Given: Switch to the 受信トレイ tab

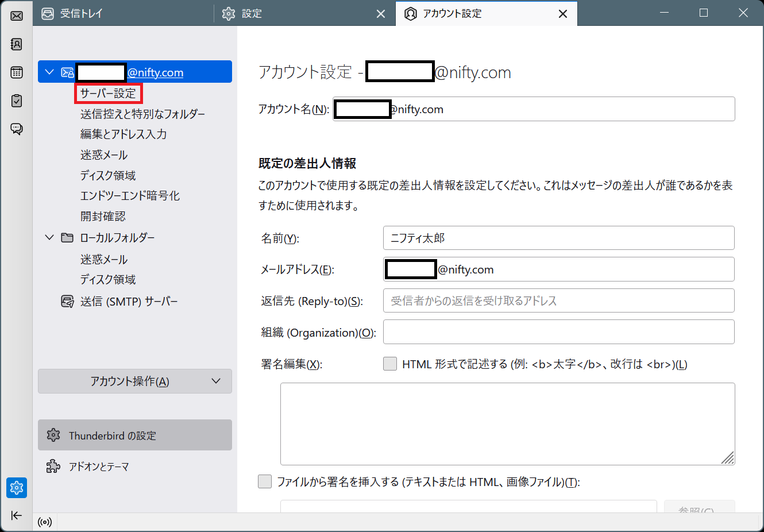Looking at the screenshot, I should (x=80, y=14).
